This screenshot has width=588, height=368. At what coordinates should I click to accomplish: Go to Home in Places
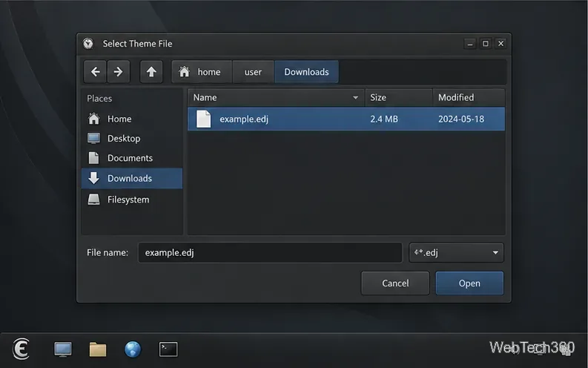tap(132, 119)
